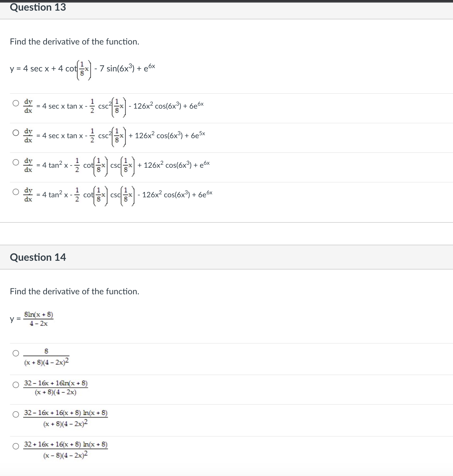
Task: Choose option (32-16x+16ln(x+8))/((x+8)(4-2x))
Action: coord(16,385)
